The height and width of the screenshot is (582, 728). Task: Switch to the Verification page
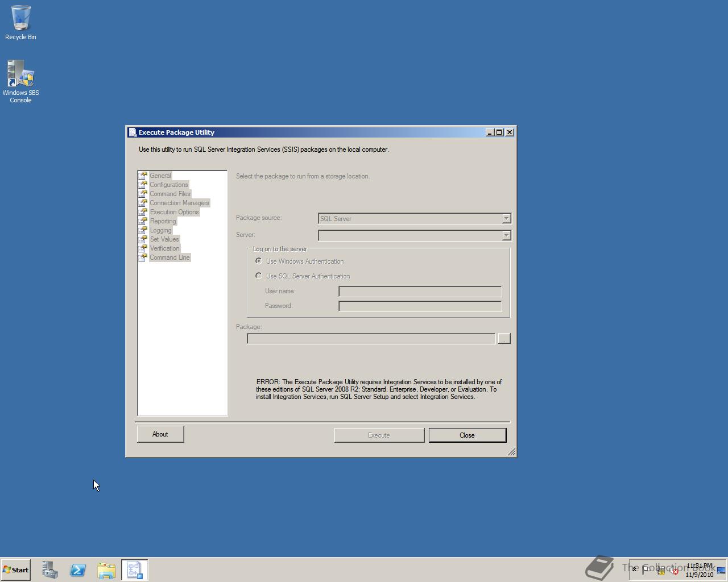pos(164,248)
